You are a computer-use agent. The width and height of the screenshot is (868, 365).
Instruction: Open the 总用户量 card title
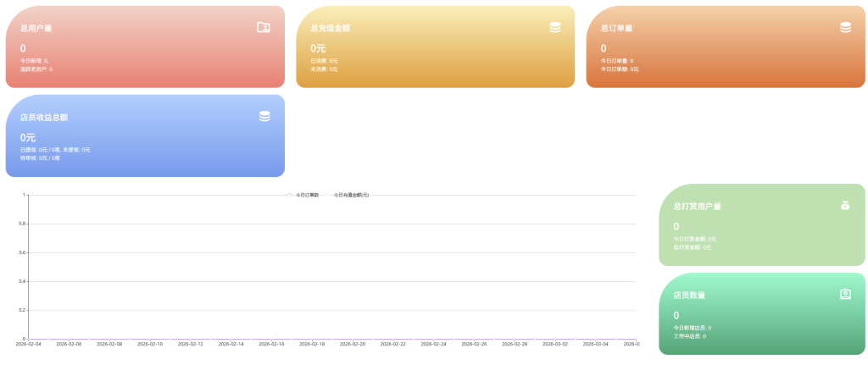click(x=36, y=28)
